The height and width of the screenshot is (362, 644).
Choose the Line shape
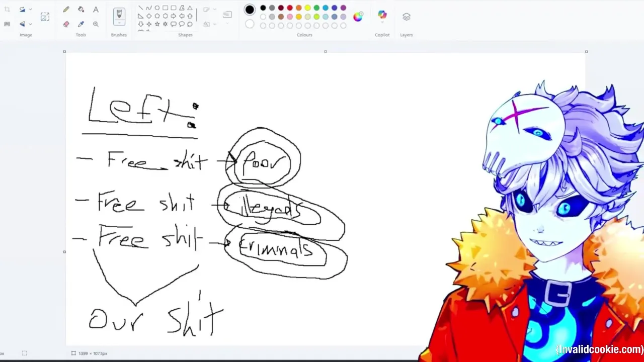click(140, 8)
